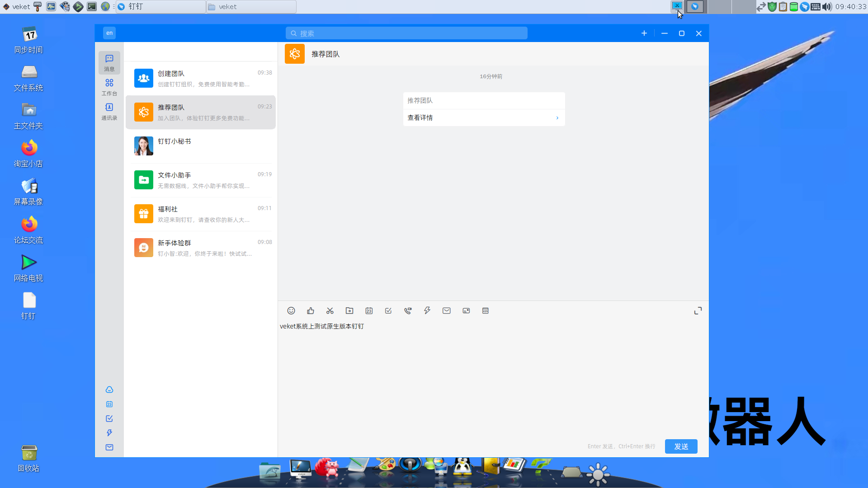Click the thumbs-up like icon
Screen dimensions: 868x488
(x=311, y=311)
